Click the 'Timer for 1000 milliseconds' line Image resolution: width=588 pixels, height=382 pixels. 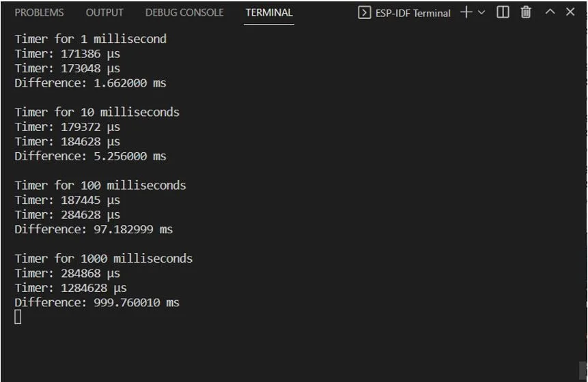[x=104, y=259]
